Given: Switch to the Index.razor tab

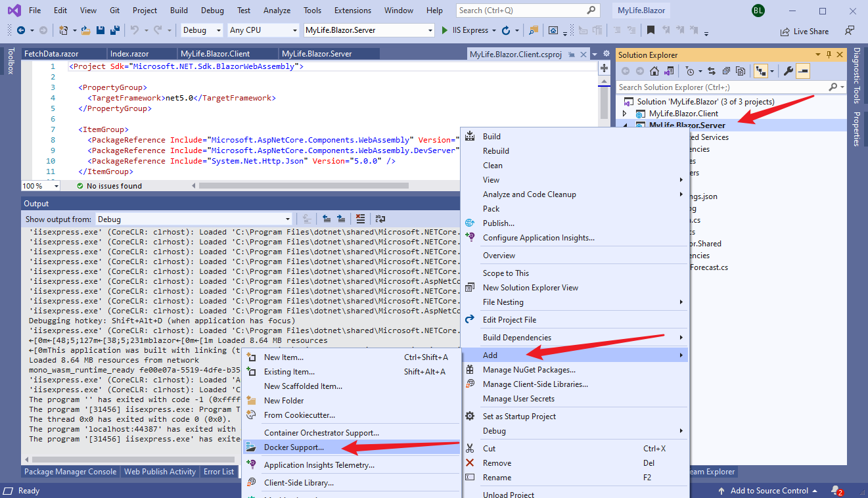Looking at the screenshot, I should [129, 54].
